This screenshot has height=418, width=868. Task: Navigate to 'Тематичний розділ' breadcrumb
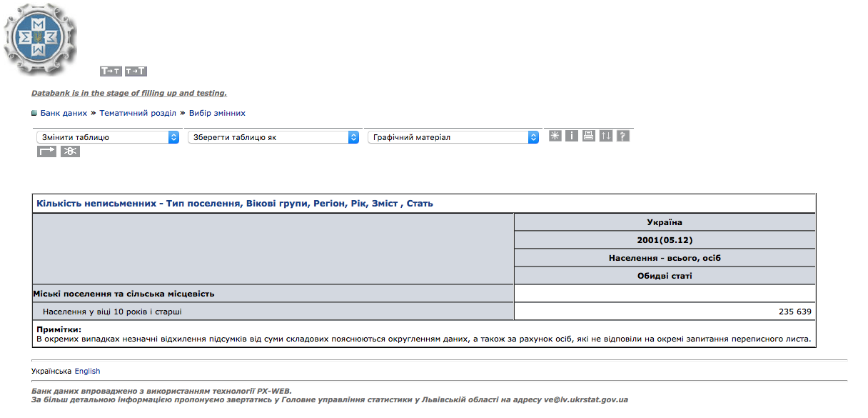[138, 113]
